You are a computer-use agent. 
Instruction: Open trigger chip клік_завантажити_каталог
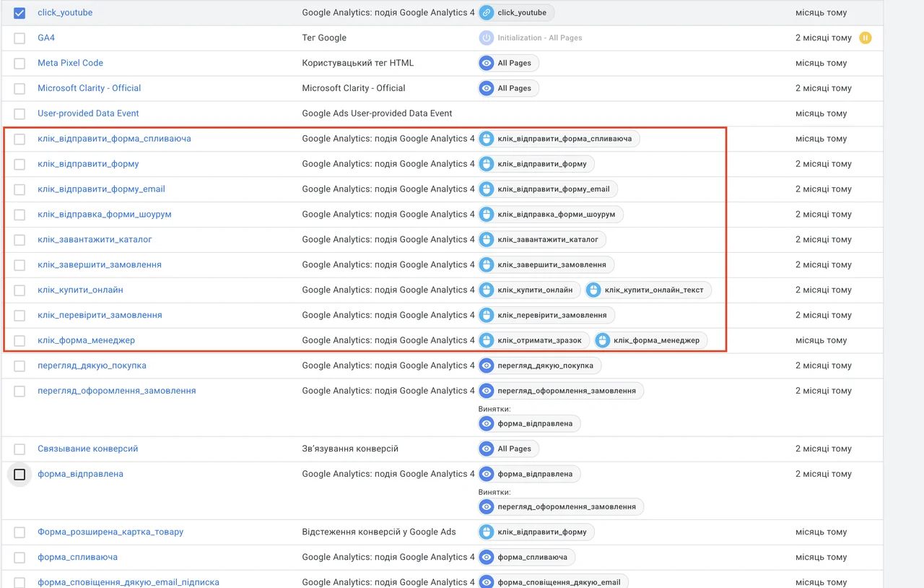(x=542, y=240)
